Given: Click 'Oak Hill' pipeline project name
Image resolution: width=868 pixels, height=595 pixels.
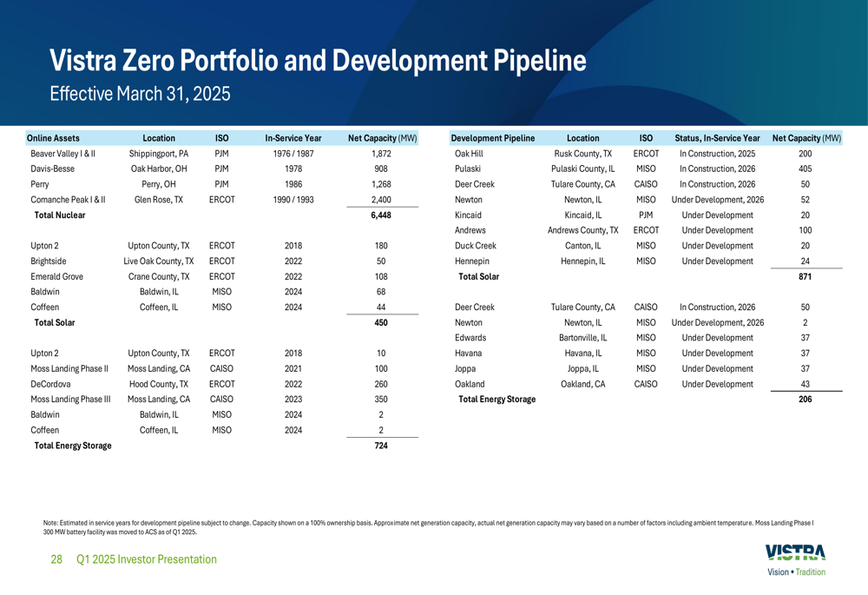Looking at the screenshot, I should click(x=469, y=154).
